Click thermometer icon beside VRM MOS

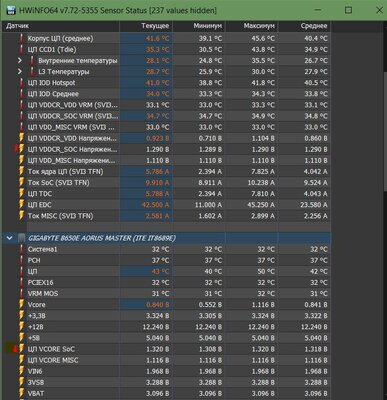22,293
